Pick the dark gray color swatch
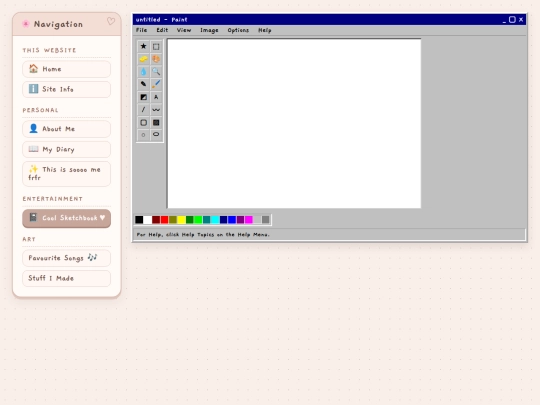The width and height of the screenshot is (540, 405). point(266,220)
